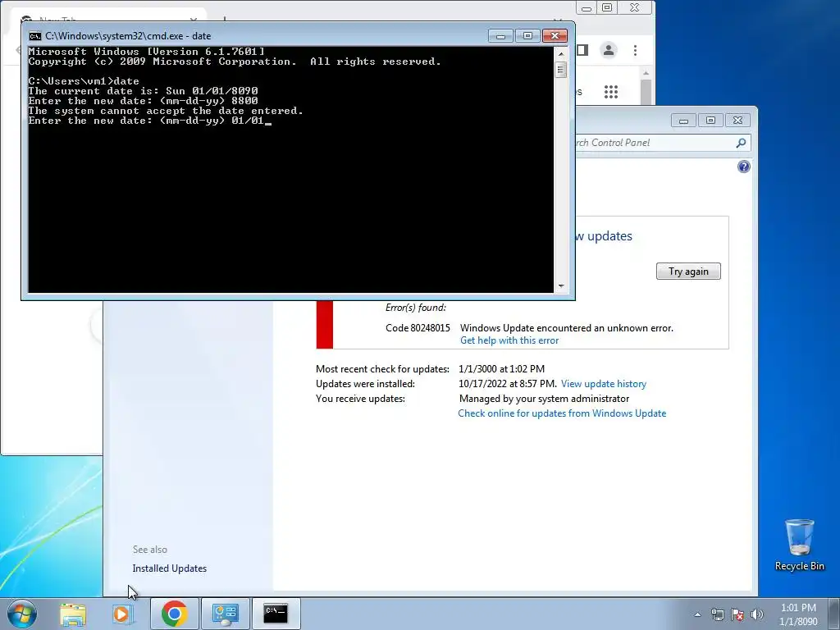Viewport: 840px width, 630px height.
Task: Click 'Managed by your system administrator' text
Action: [x=545, y=399]
